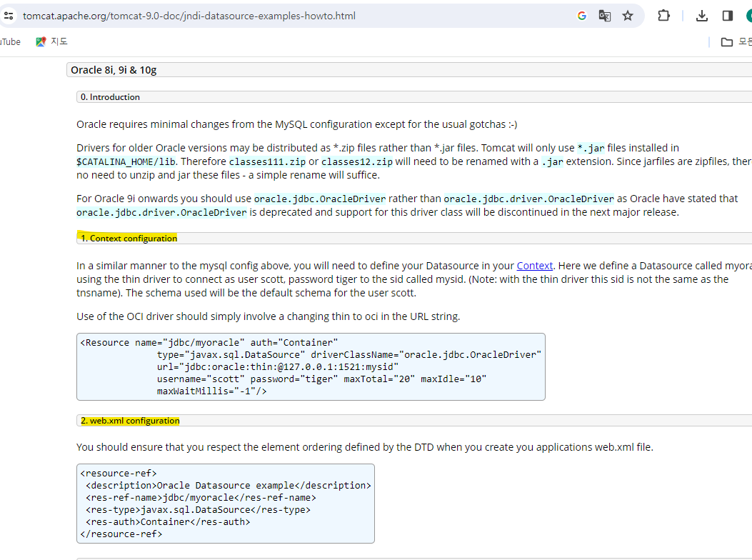The height and width of the screenshot is (560, 752).
Task: Toggle the side panel icon
Action: point(728,16)
